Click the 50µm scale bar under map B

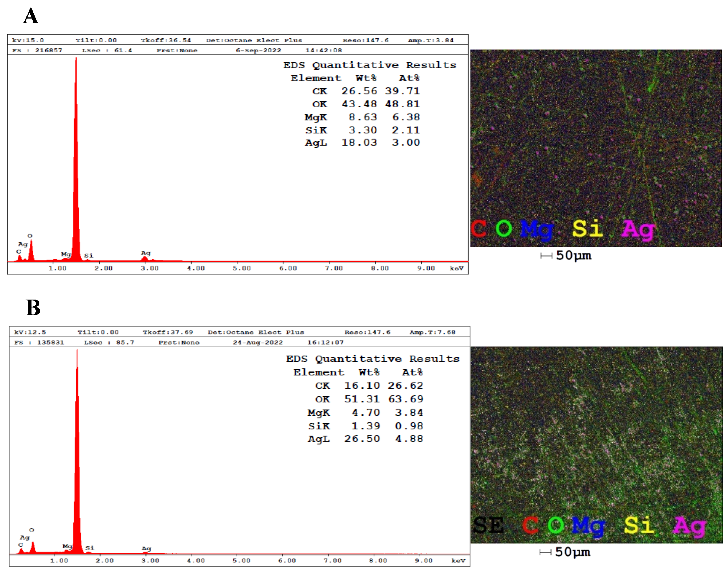point(565,552)
